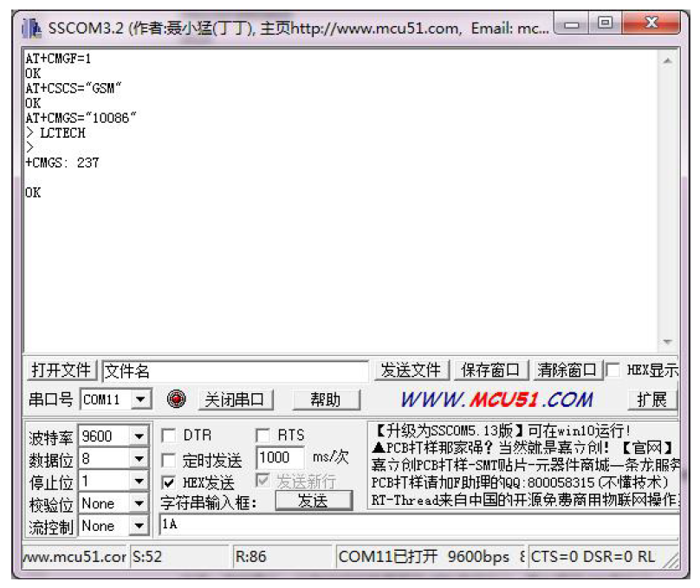This screenshot has width=700, height=588.
Task: Click the scroll down arrow in receive window
Action: (667, 342)
